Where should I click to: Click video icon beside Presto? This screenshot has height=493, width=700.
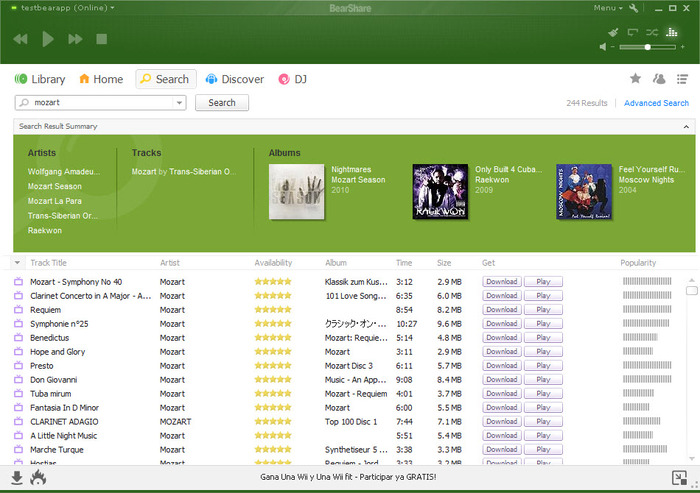tap(18, 365)
